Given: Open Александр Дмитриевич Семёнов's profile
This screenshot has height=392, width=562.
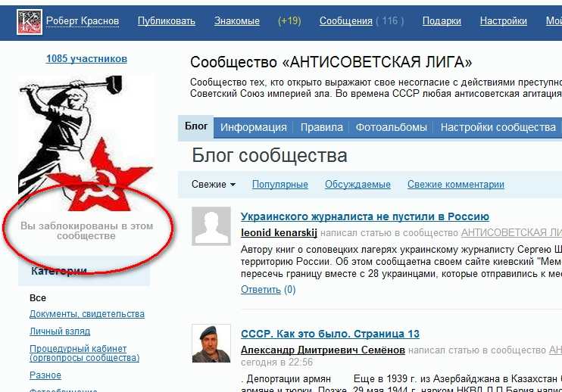Looking at the screenshot, I should tap(323, 350).
